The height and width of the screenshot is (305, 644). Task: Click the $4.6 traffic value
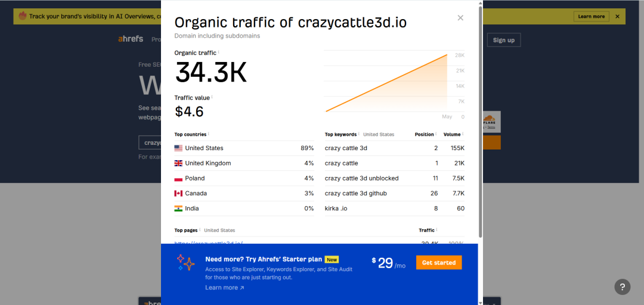(x=189, y=111)
